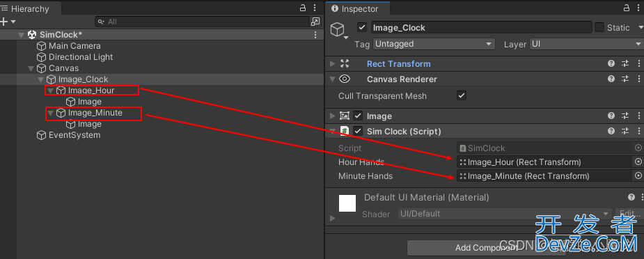Screen dimensions: 644x259
Task: Select Image_Hour in the Hierarchy
Action: pos(91,91)
